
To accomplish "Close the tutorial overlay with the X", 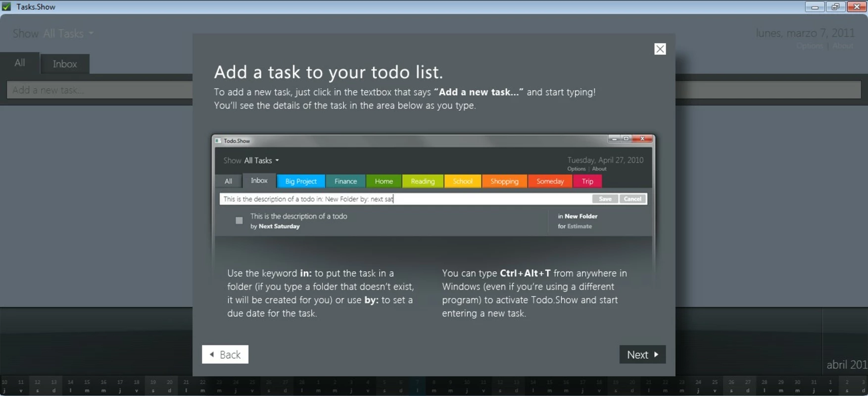I will tap(660, 49).
